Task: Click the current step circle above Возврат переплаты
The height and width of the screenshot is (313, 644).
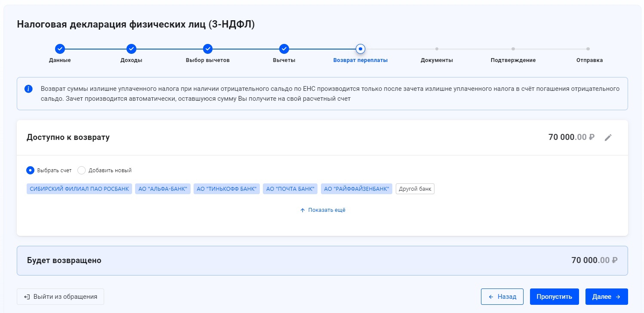Action: tap(361, 49)
